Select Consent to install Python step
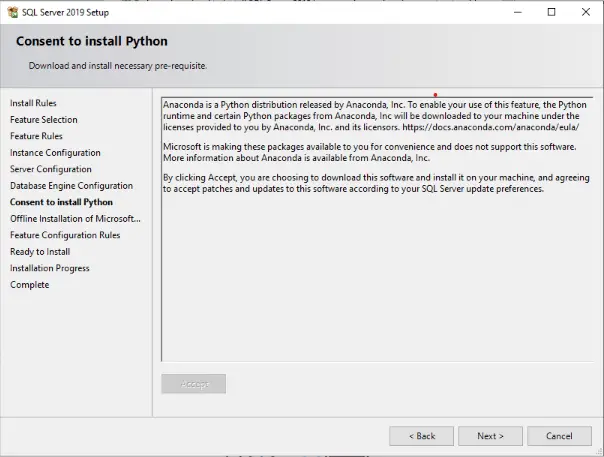 pos(61,202)
